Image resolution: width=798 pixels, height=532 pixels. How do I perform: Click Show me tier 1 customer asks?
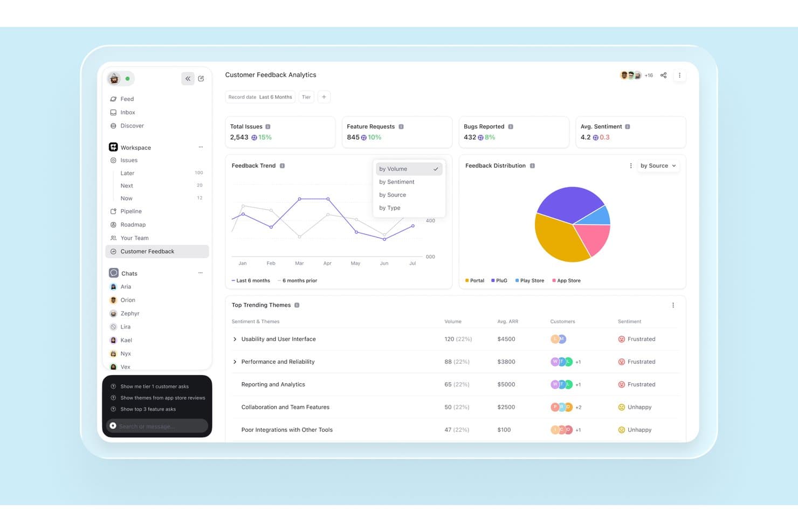point(154,386)
